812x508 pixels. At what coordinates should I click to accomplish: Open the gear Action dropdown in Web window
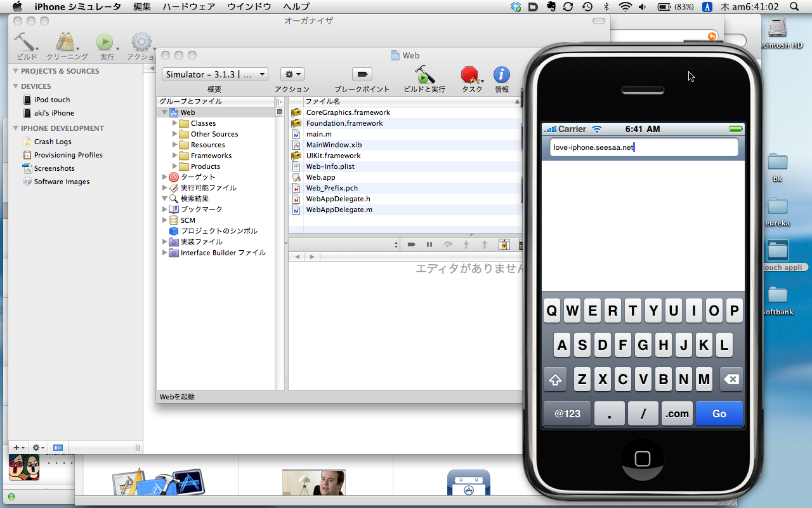coord(292,74)
